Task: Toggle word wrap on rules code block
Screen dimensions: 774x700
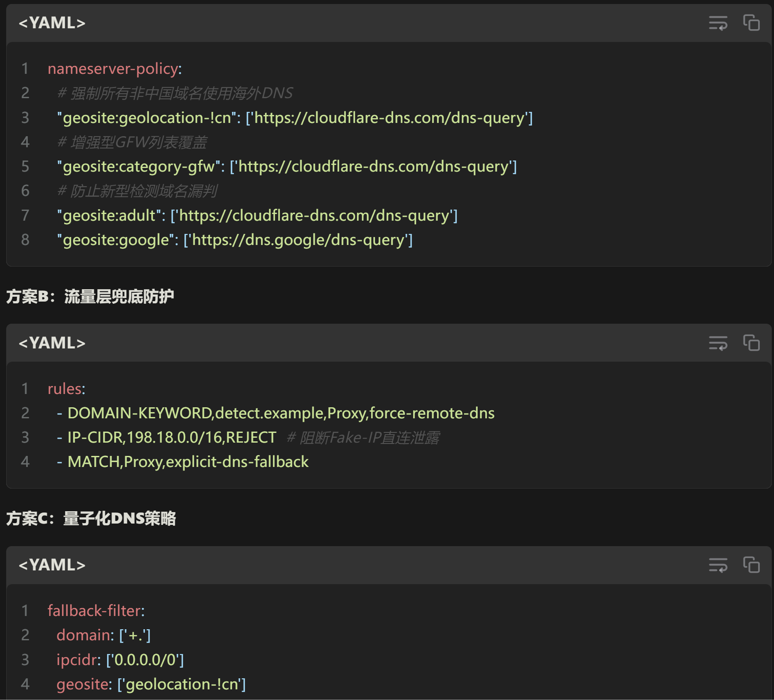Action: pos(718,343)
